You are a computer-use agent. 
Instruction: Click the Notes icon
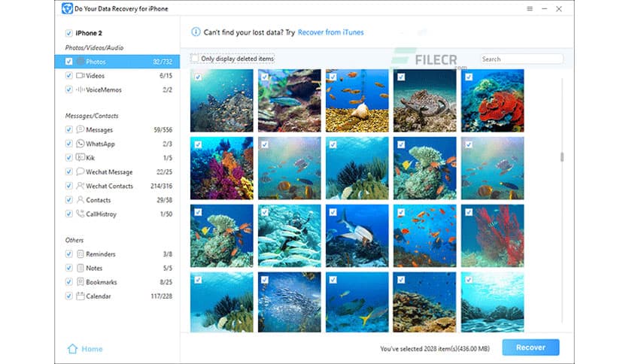point(81,268)
